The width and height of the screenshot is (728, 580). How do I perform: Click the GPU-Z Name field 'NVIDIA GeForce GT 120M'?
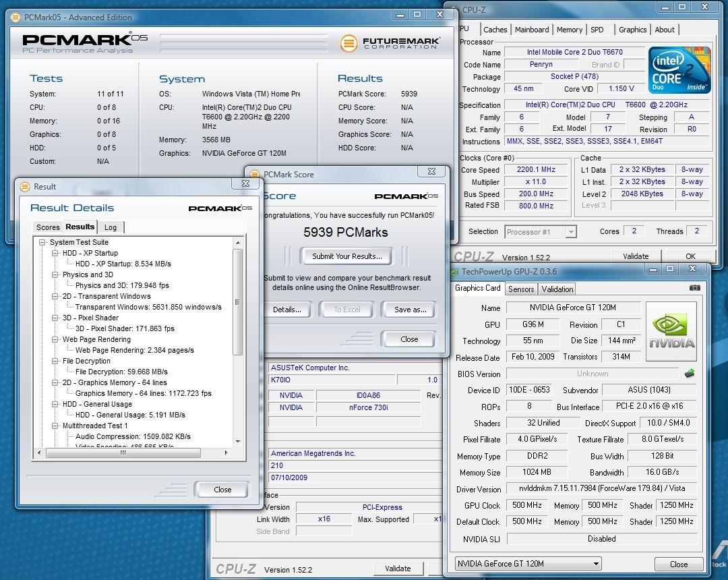573,308
